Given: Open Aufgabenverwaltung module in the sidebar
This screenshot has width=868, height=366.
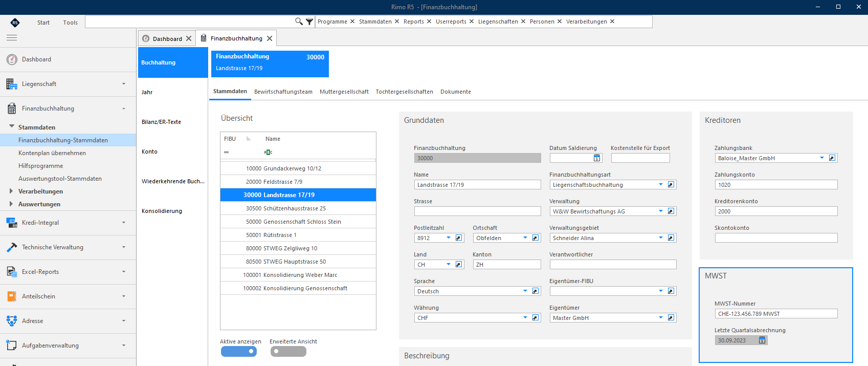Looking at the screenshot, I should pyautogui.click(x=68, y=346).
